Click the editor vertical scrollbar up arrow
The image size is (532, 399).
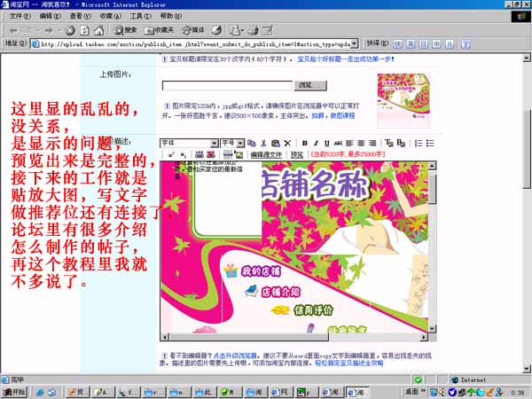tap(432, 166)
